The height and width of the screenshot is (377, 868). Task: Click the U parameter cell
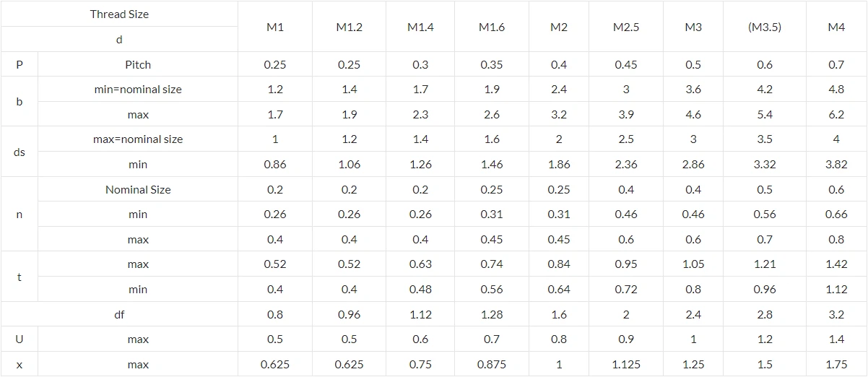19,339
